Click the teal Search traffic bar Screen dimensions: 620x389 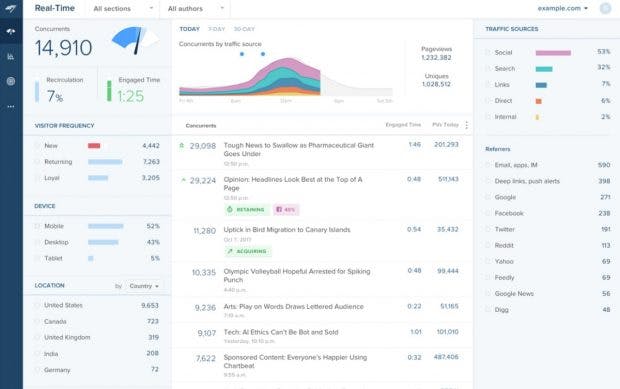coord(544,69)
